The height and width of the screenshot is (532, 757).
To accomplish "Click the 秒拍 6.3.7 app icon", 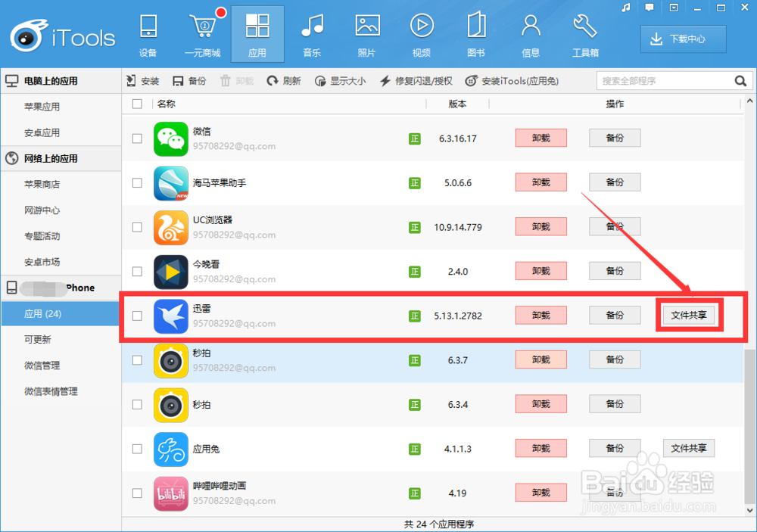I will coord(171,361).
